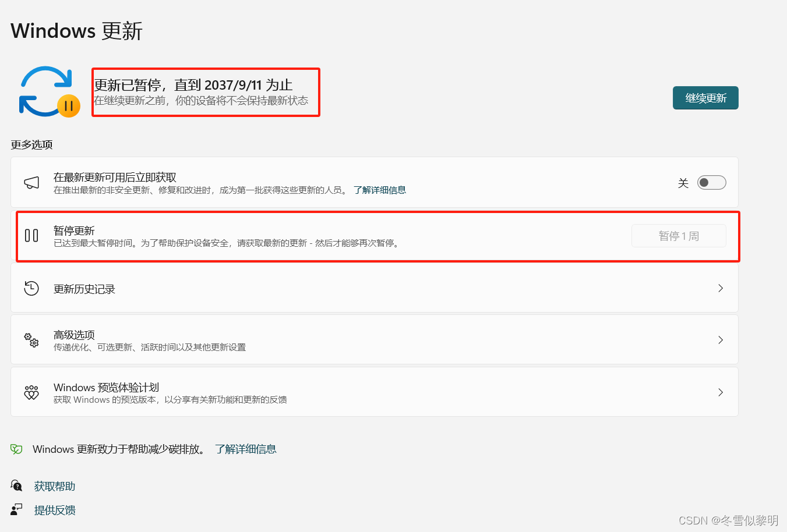787x532 pixels.
Task: Open the 获取帮助 link
Action: click(x=55, y=486)
